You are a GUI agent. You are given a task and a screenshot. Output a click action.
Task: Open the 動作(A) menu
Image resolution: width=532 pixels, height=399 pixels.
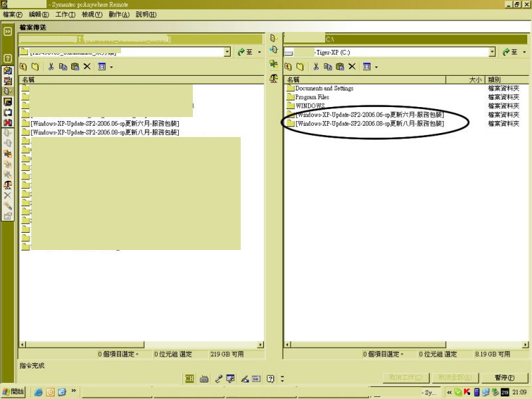(119, 15)
